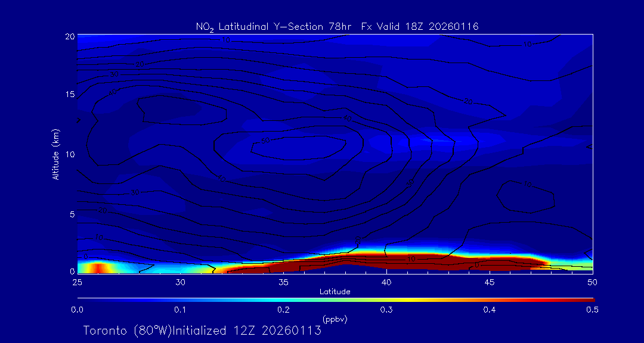Click the orange surface hotspot near latitude 26
Image resolution: width=644 pixels, height=343 pixels.
(x=99, y=267)
